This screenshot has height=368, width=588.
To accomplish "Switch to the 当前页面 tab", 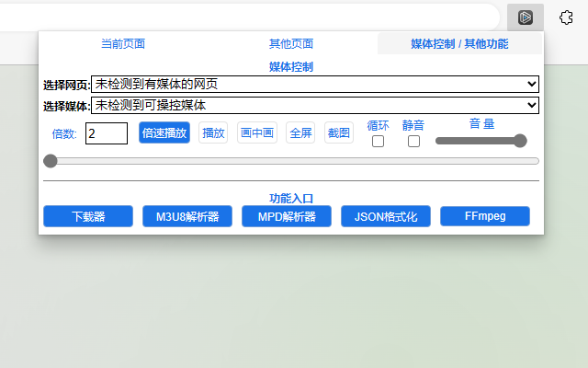I will (123, 43).
